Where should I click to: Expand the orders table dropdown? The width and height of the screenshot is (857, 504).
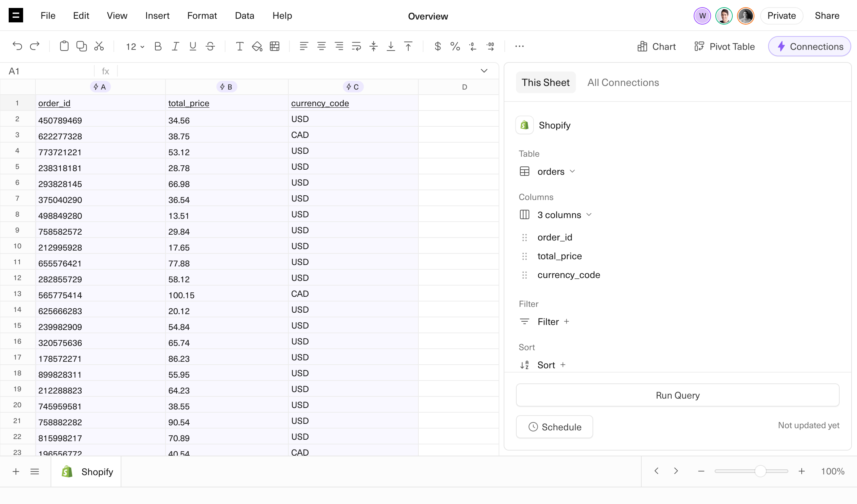coord(556,171)
